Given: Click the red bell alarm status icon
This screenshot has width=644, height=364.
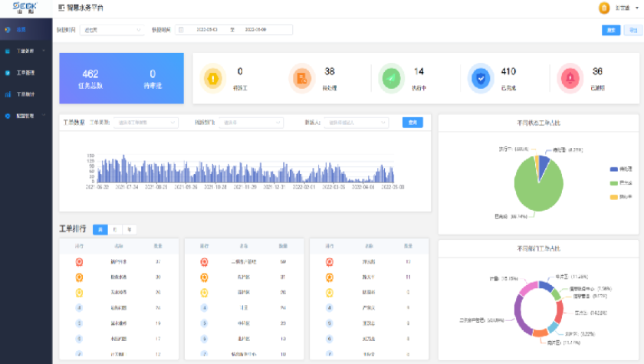Looking at the screenshot, I should point(570,78).
